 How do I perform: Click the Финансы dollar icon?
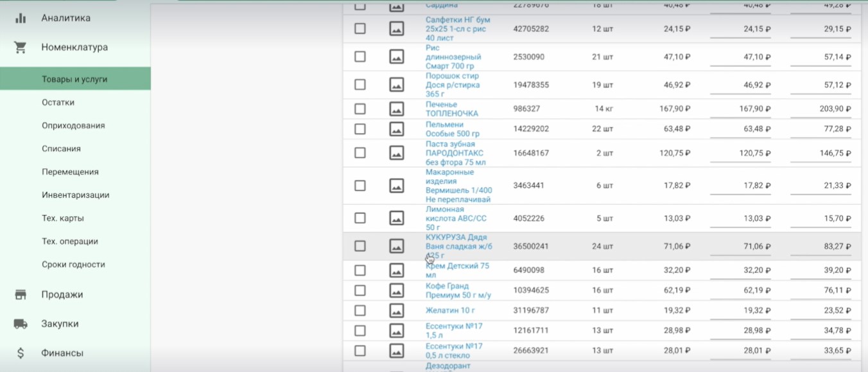(21, 353)
